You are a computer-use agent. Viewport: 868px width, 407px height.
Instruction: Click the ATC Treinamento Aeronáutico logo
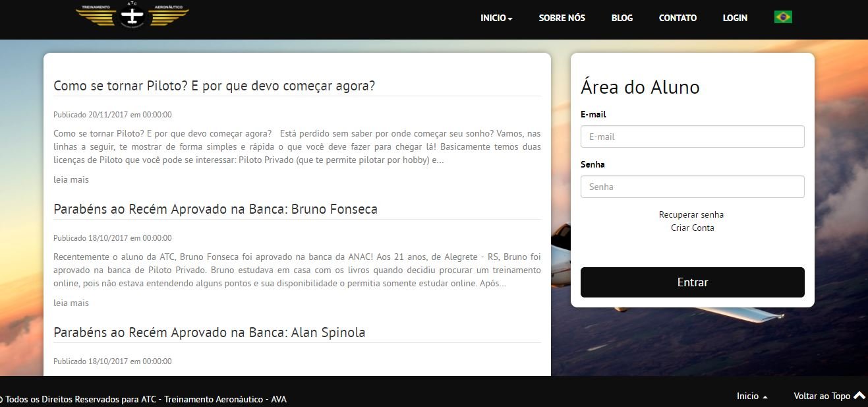click(132, 15)
